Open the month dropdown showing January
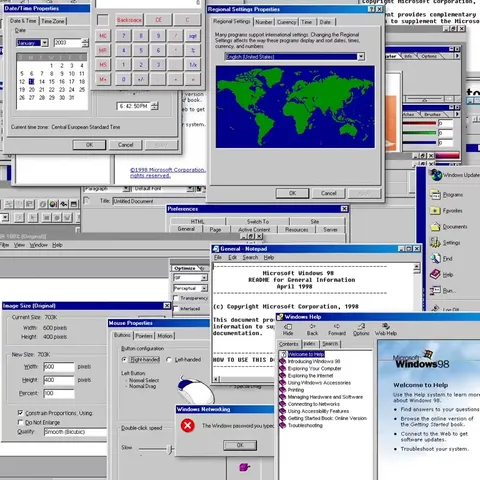Image resolution: width=480 pixels, height=480 pixels. pos(45,43)
